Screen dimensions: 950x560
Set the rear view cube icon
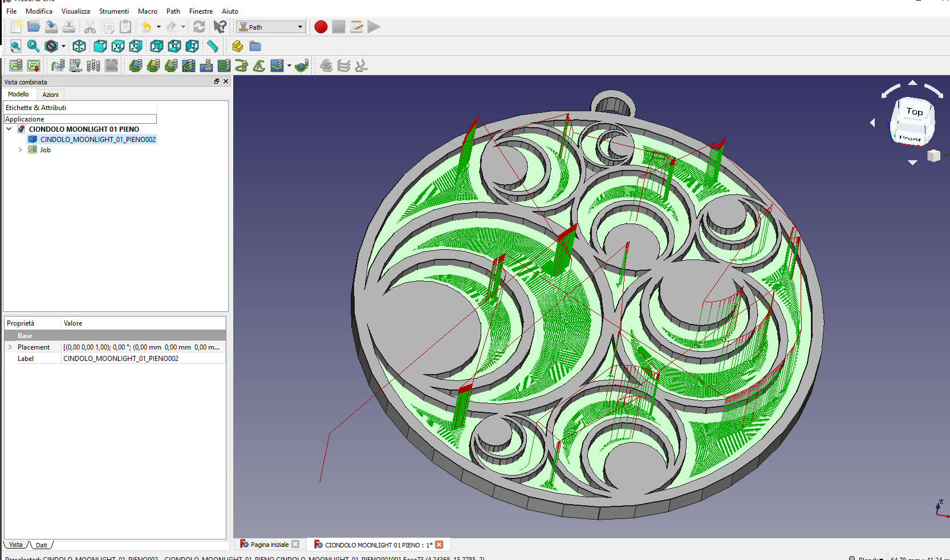coord(157,46)
